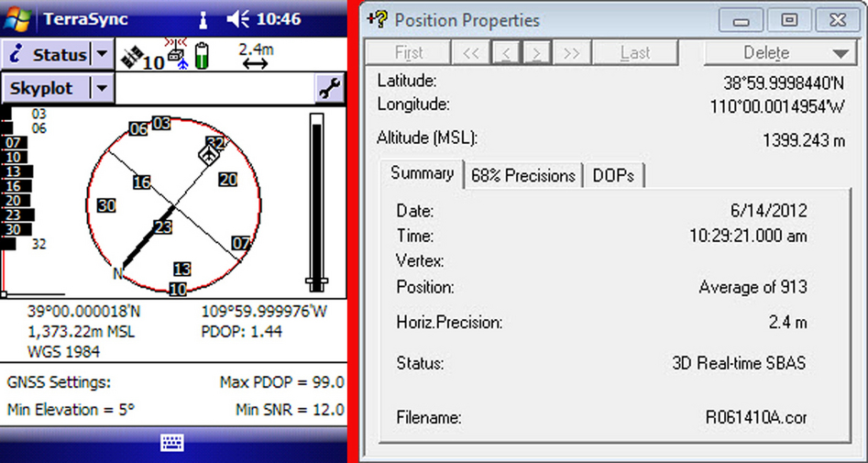Select satellite 13 in the skyplot
Image resolution: width=868 pixels, height=463 pixels.
tap(182, 270)
